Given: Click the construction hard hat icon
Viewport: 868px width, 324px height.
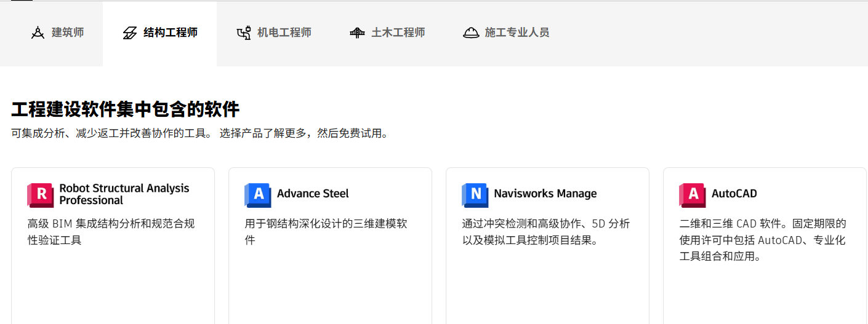Looking at the screenshot, I should coord(471,33).
